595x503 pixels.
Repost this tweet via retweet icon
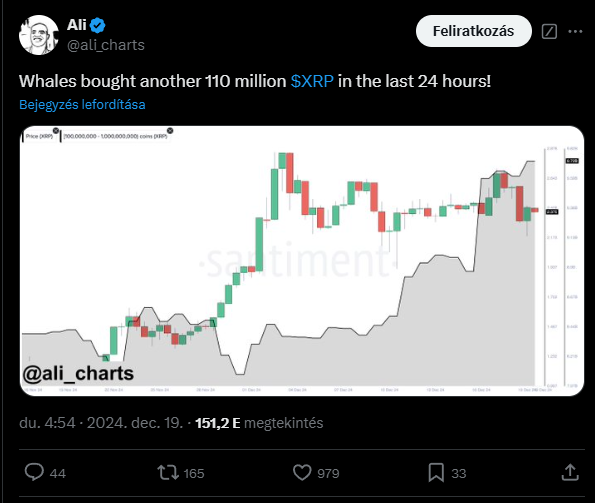[168, 473]
